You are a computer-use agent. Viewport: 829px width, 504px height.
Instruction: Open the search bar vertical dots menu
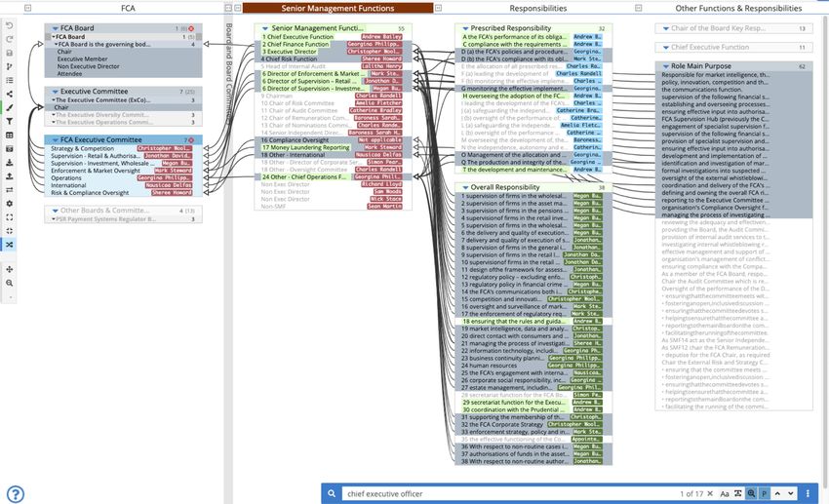click(x=808, y=494)
